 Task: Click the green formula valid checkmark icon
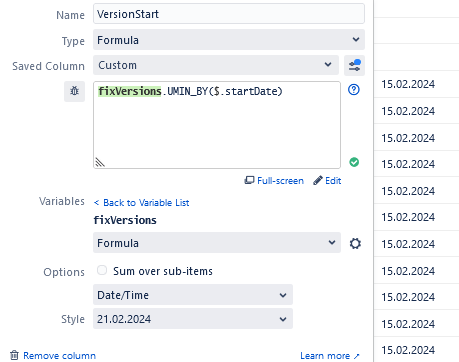click(x=354, y=162)
